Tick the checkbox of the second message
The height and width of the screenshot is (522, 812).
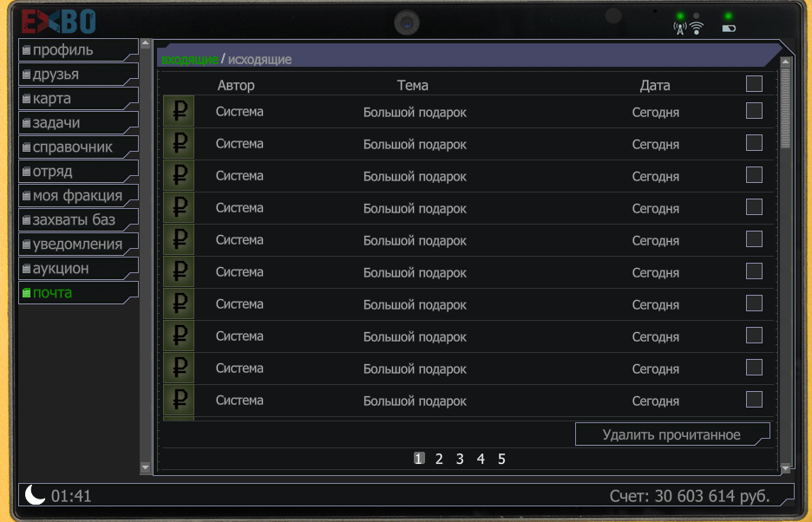(754, 143)
